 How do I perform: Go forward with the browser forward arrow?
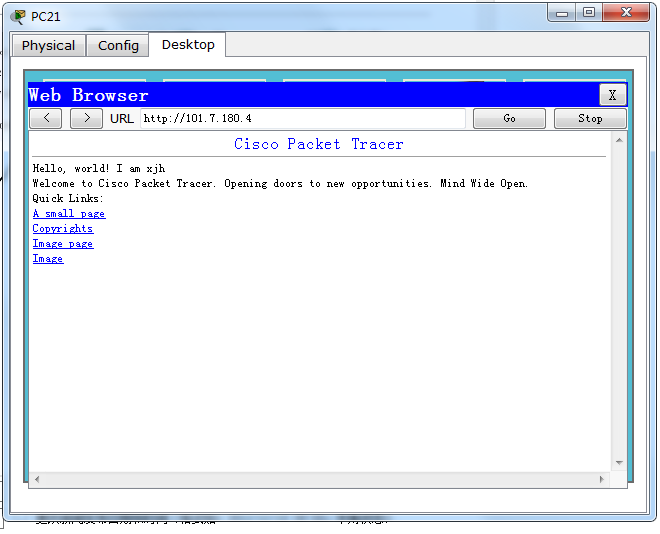coord(86,118)
